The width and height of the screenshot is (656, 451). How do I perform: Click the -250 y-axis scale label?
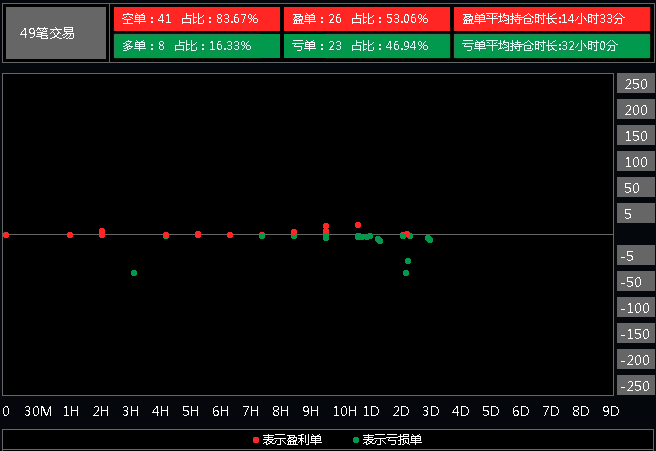point(636,385)
